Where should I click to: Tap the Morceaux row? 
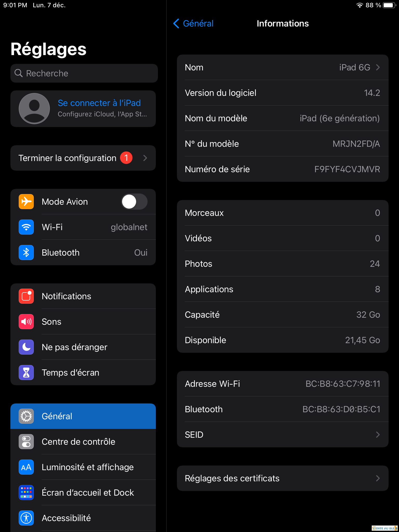[x=283, y=213]
